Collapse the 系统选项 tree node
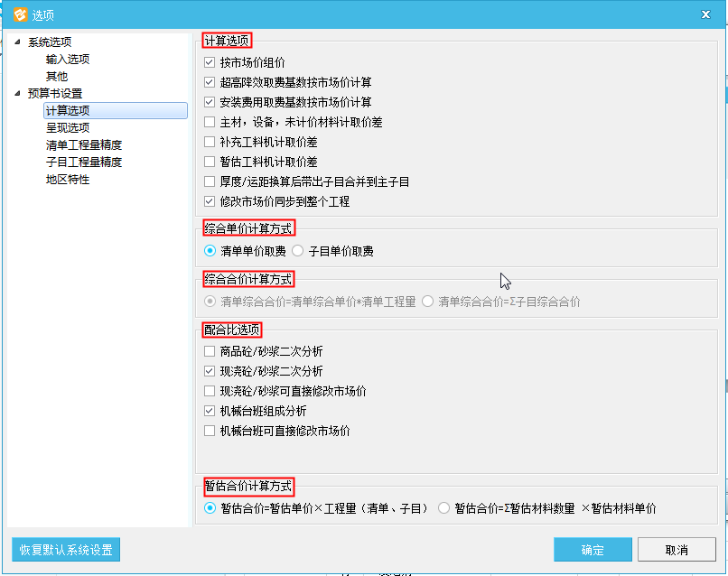This screenshot has width=728, height=576. [17, 42]
